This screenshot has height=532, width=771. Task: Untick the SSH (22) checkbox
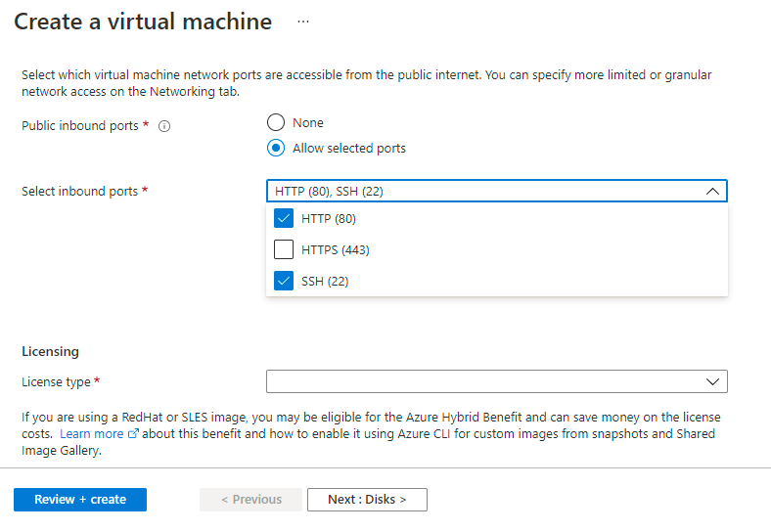285,281
